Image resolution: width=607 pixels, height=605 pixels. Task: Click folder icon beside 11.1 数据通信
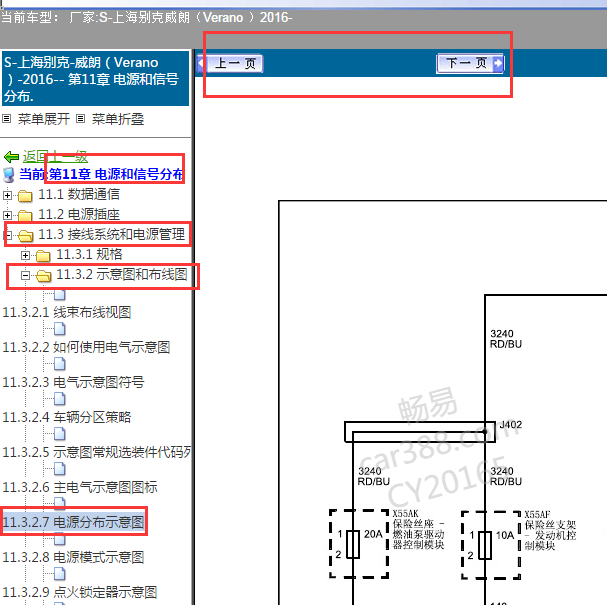[25, 196]
